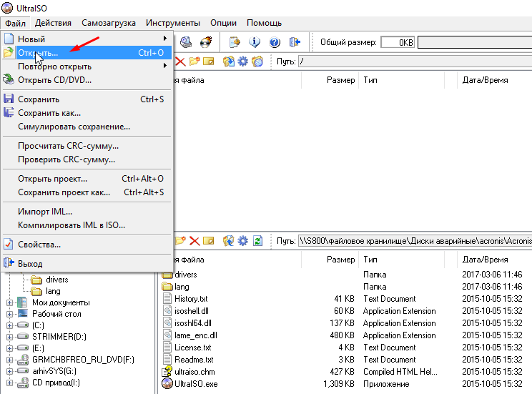Click the folder view icon in upper pane

click(x=257, y=61)
